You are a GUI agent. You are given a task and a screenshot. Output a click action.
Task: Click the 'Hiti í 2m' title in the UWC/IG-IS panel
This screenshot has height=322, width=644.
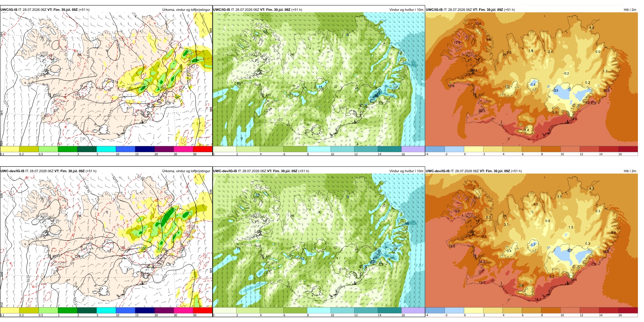tap(630, 10)
